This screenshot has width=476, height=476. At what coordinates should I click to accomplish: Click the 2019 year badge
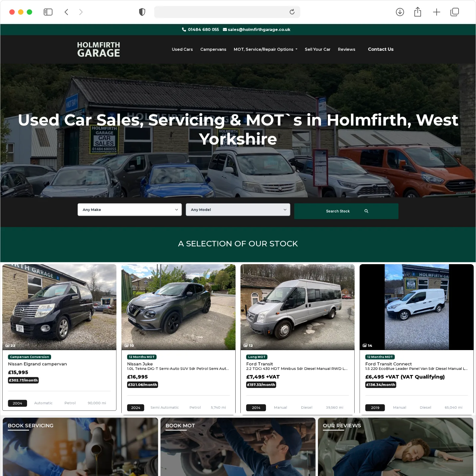375,408
